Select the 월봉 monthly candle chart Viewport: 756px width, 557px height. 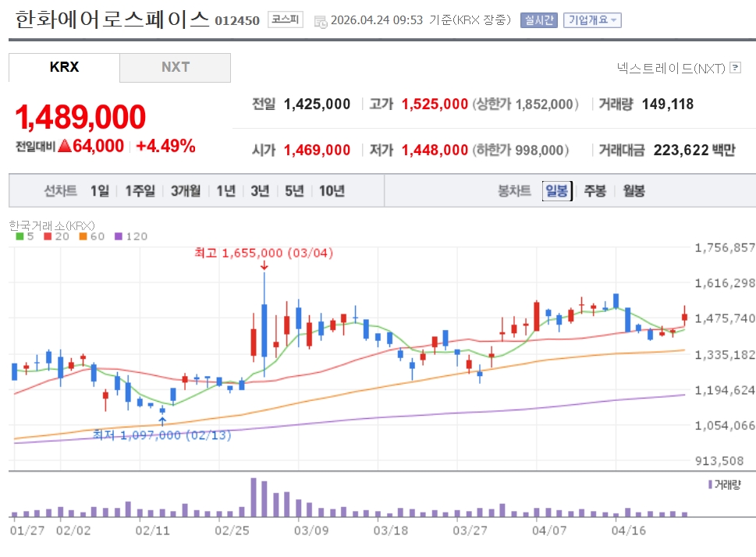pos(634,191)
